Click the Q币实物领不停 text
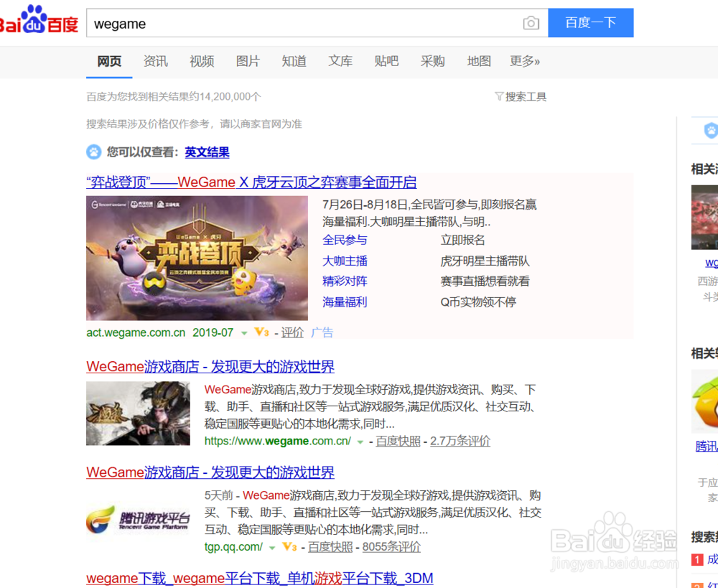This screenshot has height=588, width=718. pyautogui.click(x=478, y=302)
